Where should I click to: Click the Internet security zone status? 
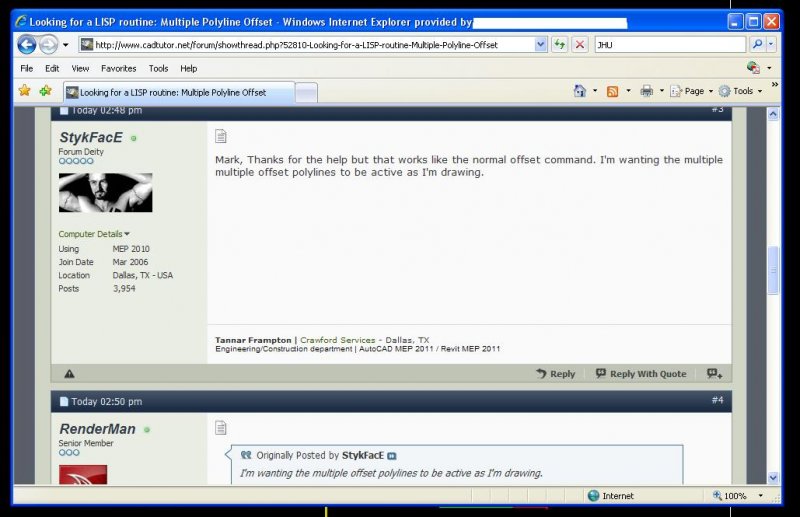[611, 496]
